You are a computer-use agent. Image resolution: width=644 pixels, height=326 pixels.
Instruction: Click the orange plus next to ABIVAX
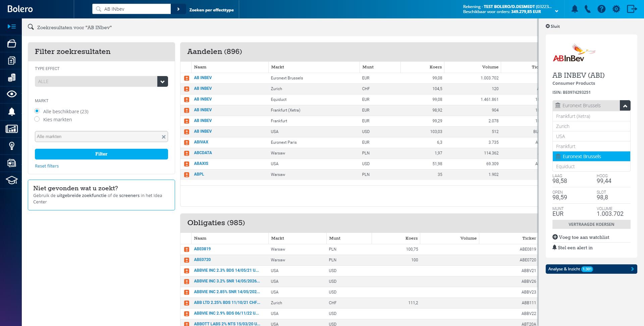pos(187,142)
